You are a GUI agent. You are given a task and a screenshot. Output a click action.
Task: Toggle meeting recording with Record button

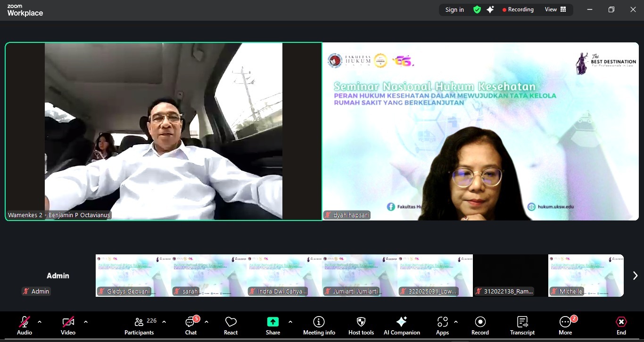click(480, 325)
